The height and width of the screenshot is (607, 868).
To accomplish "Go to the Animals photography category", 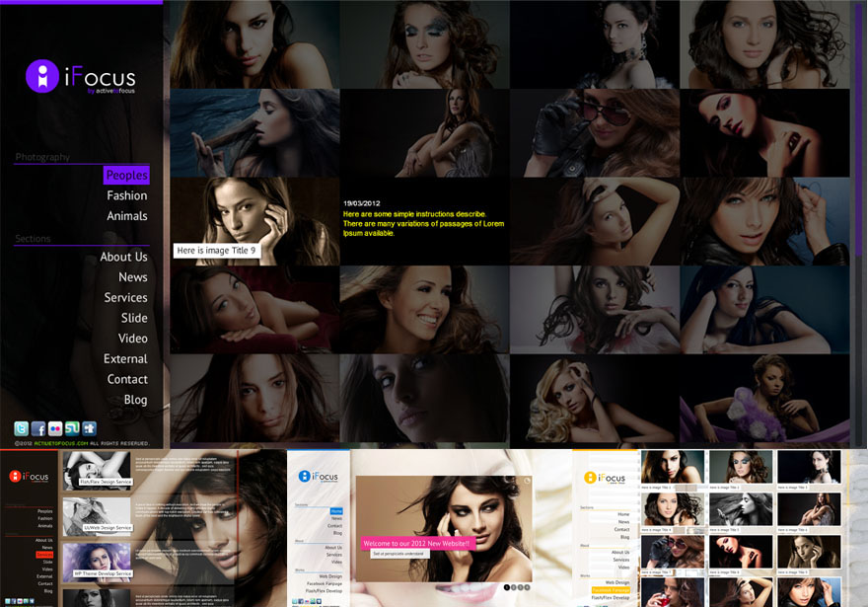I will 127,216.
